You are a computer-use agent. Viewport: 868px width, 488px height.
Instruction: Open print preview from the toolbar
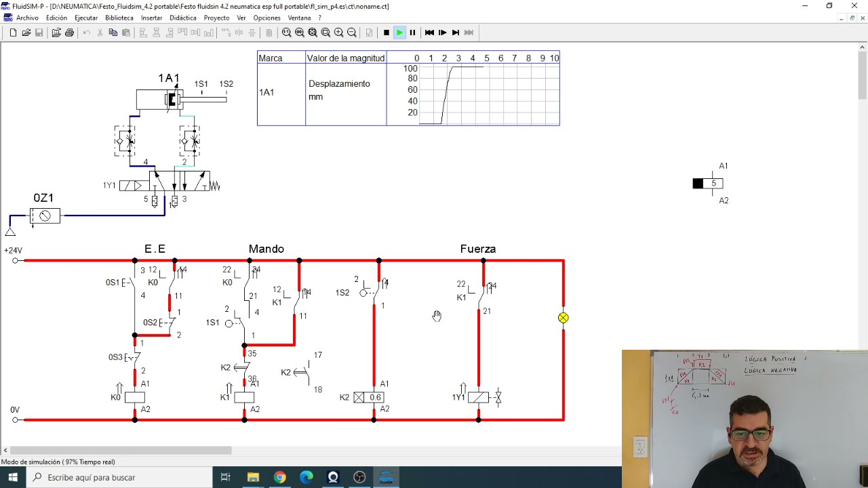click(56, 33)
